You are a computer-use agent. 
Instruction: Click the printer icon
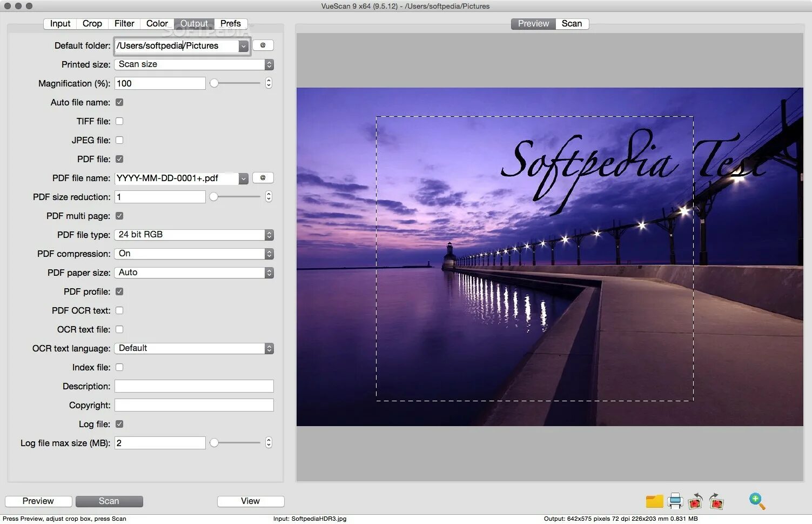click(675, 501)
